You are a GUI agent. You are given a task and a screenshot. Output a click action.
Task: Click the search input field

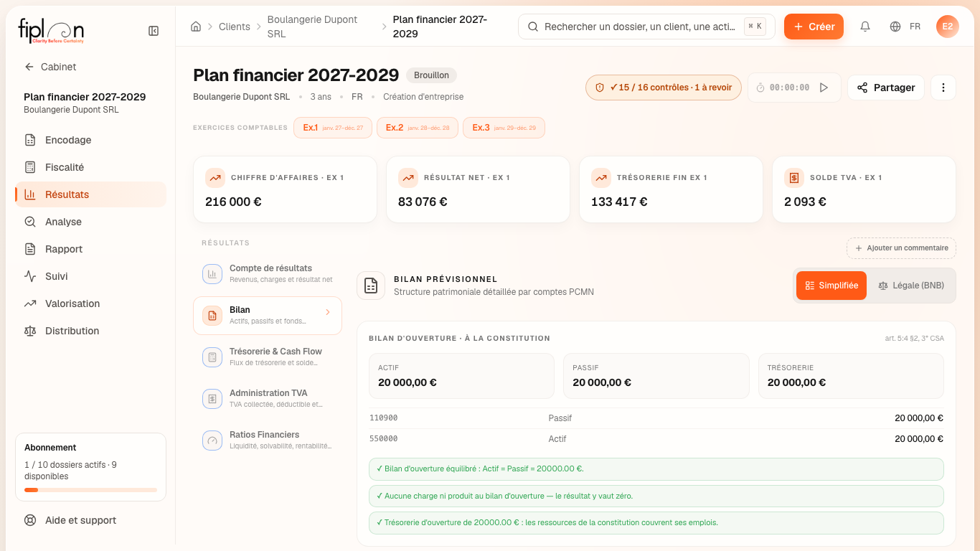[x=646, y=27]
